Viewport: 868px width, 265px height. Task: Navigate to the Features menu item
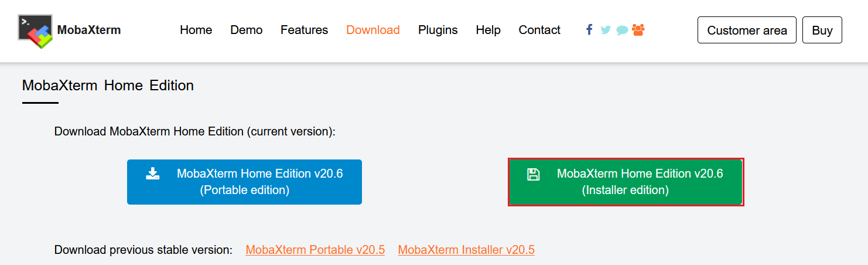click(x=304, y=30)
